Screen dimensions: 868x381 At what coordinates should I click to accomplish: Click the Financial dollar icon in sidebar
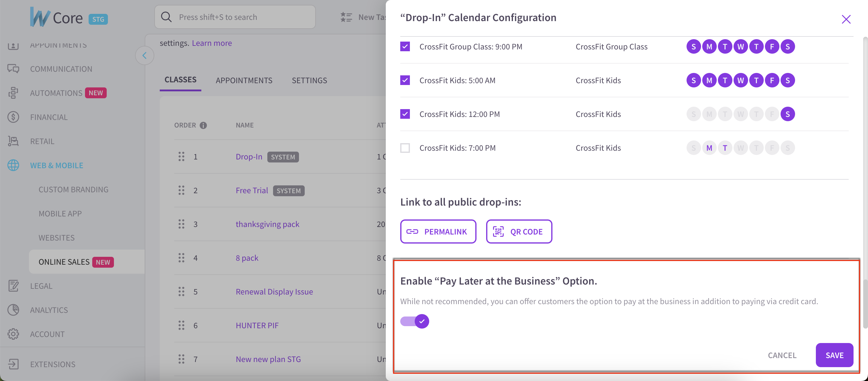(x=13, y=117)
